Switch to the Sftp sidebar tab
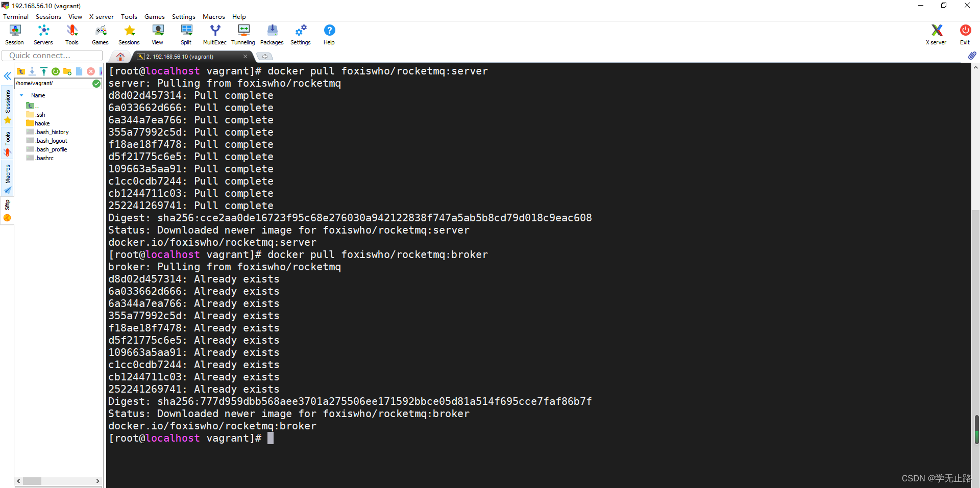The width and height of the screenshot is (980, 488). (8, 211)
